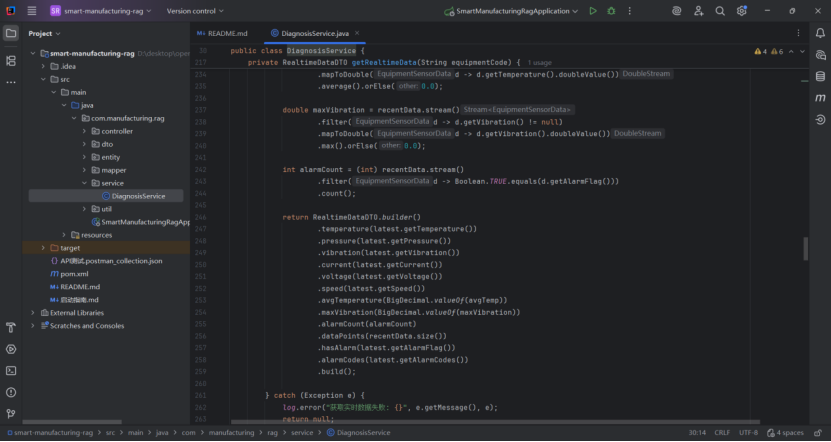Click 'rag' breadcrumb in navigation bar

[272, 432]
